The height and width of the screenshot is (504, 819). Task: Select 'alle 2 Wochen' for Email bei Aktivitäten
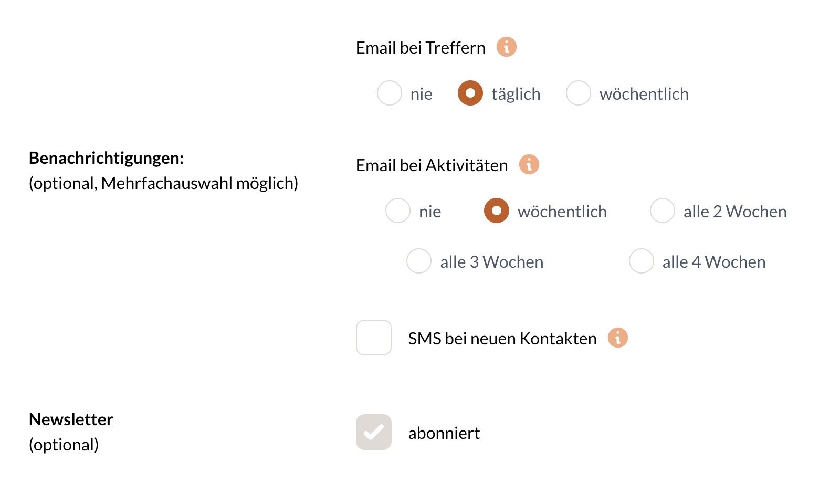(662, 211)
